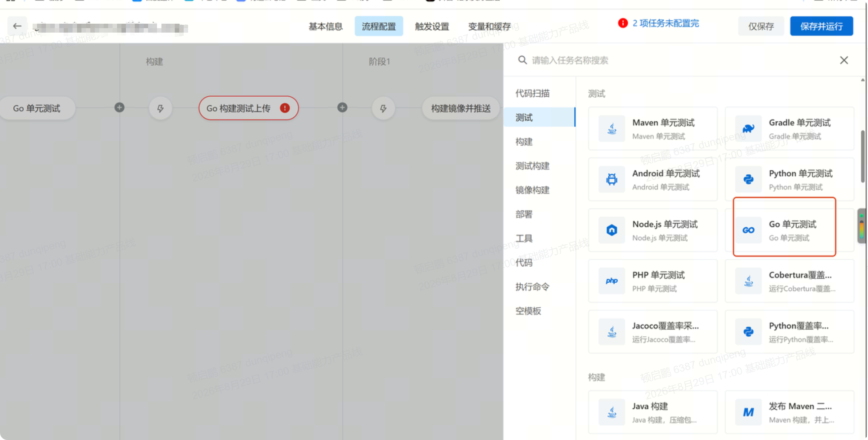The height and width of the screenshot is (440, 868).
Task: Select the 构建镜像并推送 pipeline node
Action: click(x=461, y=108)
